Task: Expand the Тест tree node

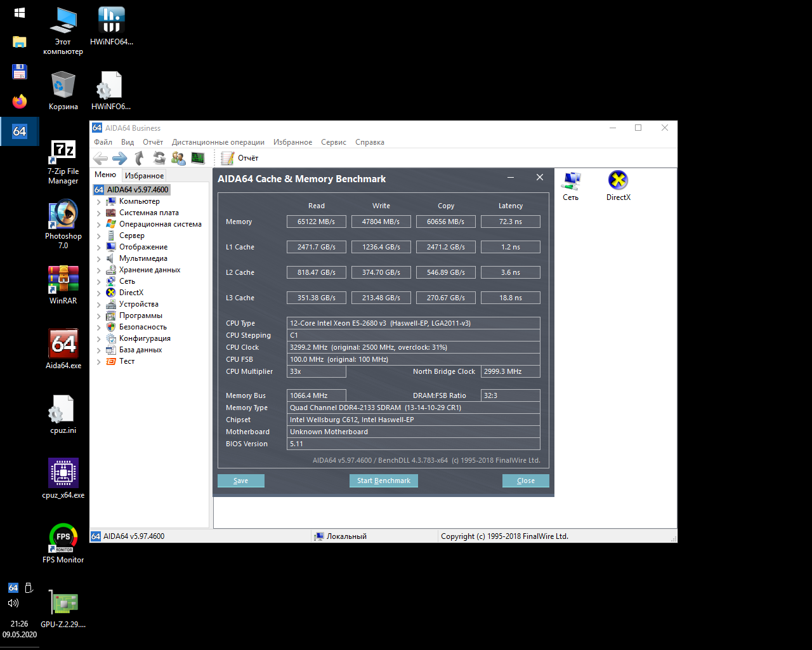Action: (x=98, y=361)
